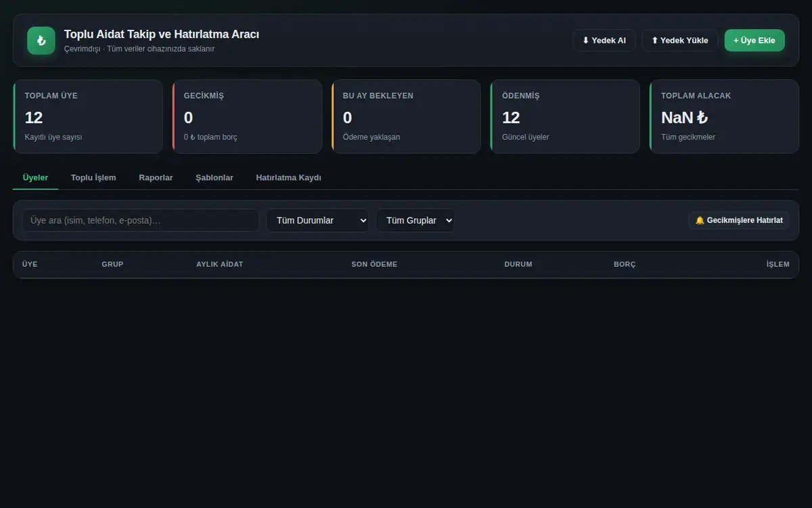Click the Yedek Al backup button
The height and width of the screenshot is (508, 812).
tap(604, 41)
